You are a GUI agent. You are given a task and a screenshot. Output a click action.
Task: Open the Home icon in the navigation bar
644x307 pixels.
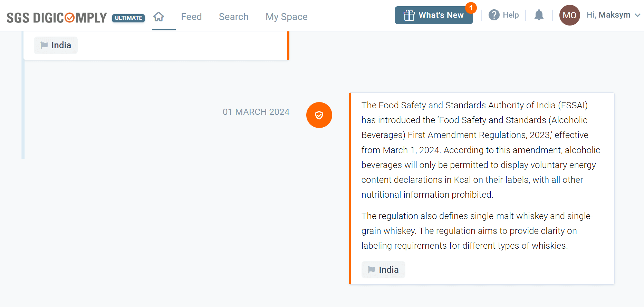(159, 16)
